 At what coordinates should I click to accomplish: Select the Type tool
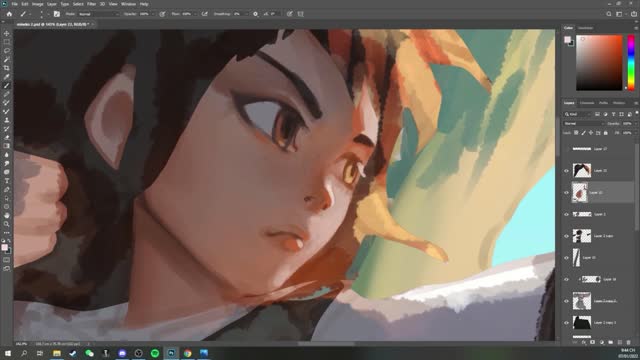click(7, 181)
